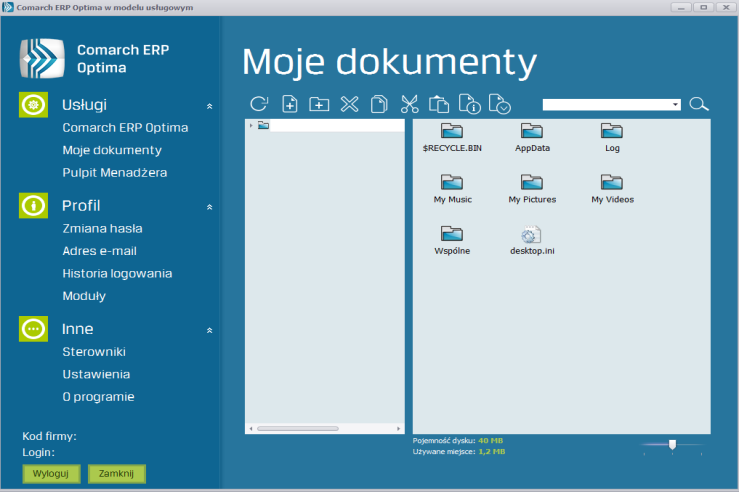Select the Log folder
The height and width of the screenshot is (492, 739).
click(612, 138)
